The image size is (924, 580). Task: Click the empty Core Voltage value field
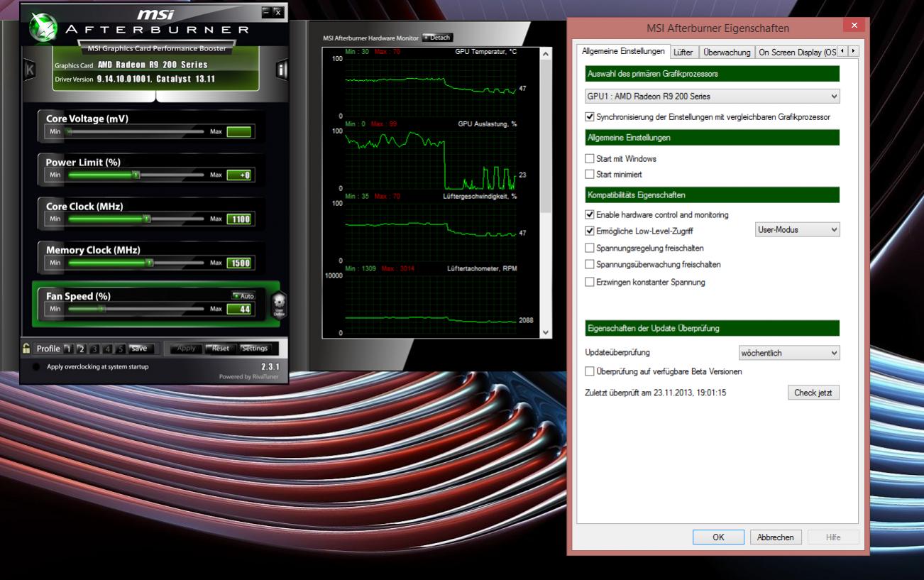point(240,131)
